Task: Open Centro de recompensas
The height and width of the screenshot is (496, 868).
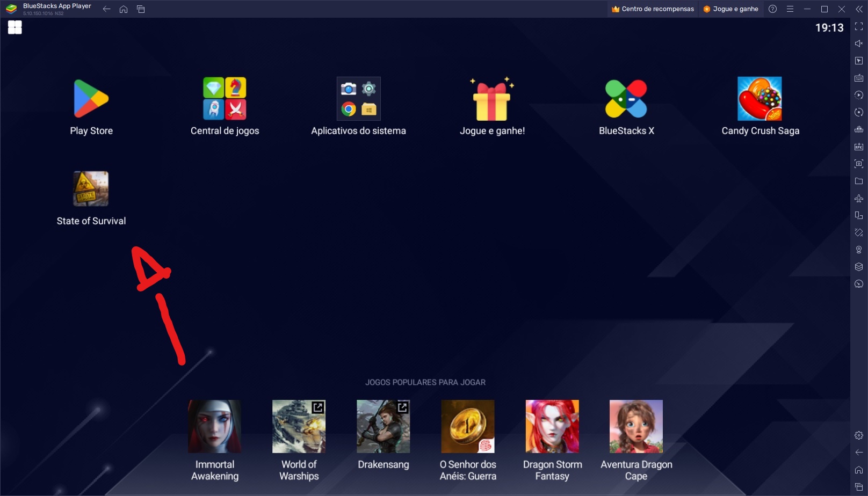Action: (653, 9)
